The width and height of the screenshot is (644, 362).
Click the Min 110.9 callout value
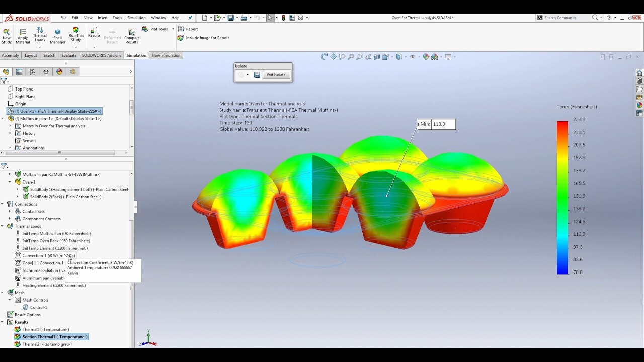[x=443, y=124]
